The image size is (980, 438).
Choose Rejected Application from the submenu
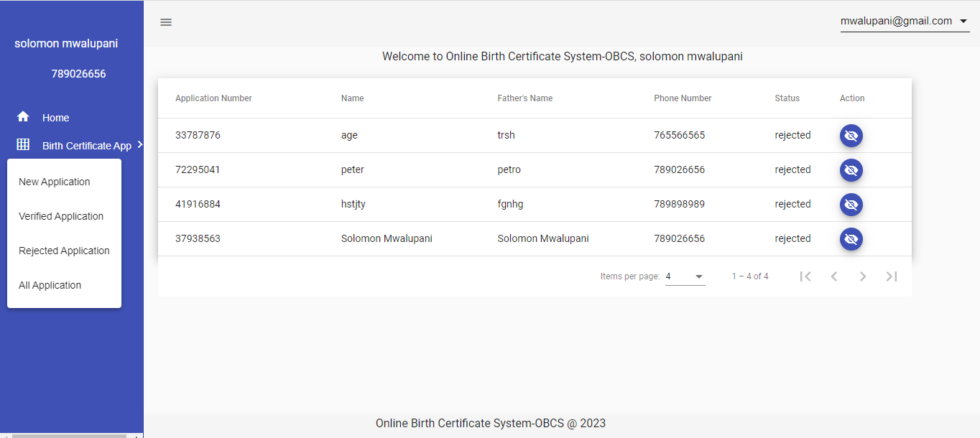64,251
